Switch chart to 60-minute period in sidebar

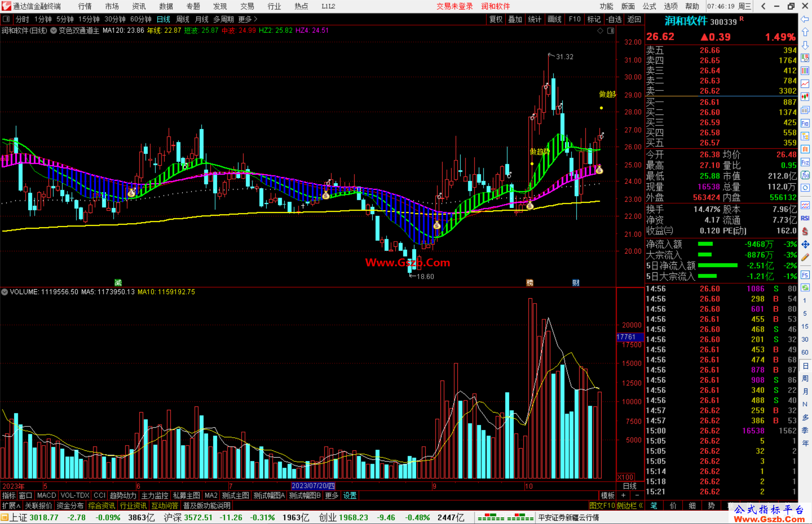tap(805, 352)
